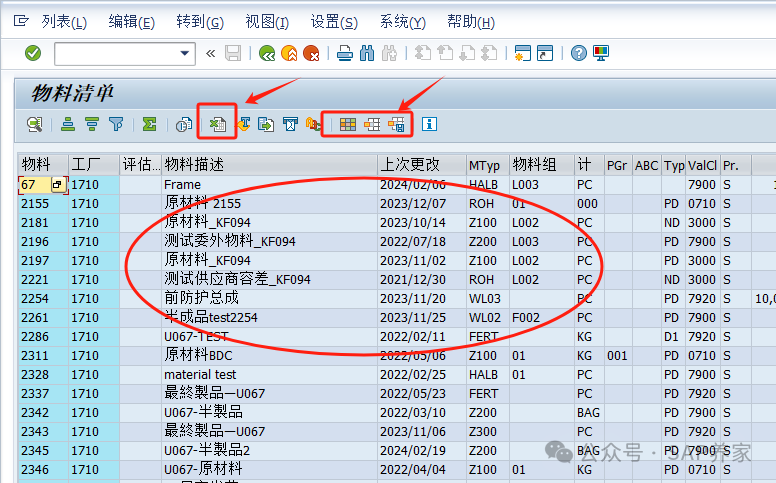
Task: Click the Find Next binoculars-plus icon
Action: pyautogui.click(x=389, y=53)
